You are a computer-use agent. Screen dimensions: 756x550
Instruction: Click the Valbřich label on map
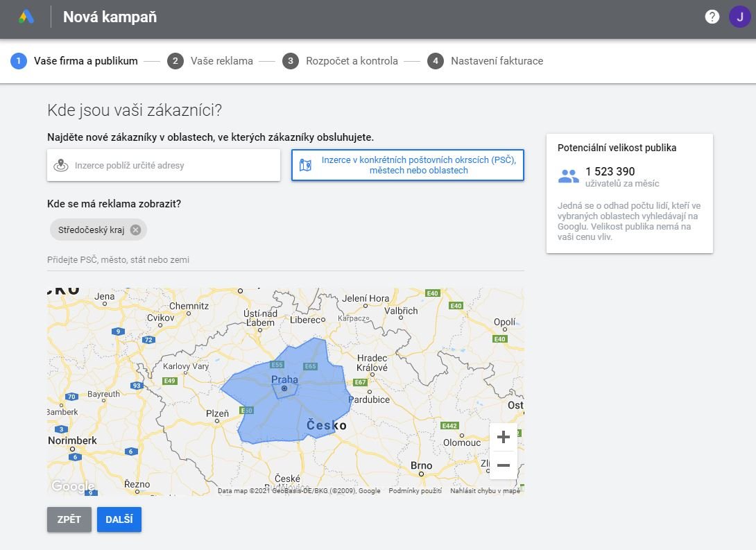point(401,311)
